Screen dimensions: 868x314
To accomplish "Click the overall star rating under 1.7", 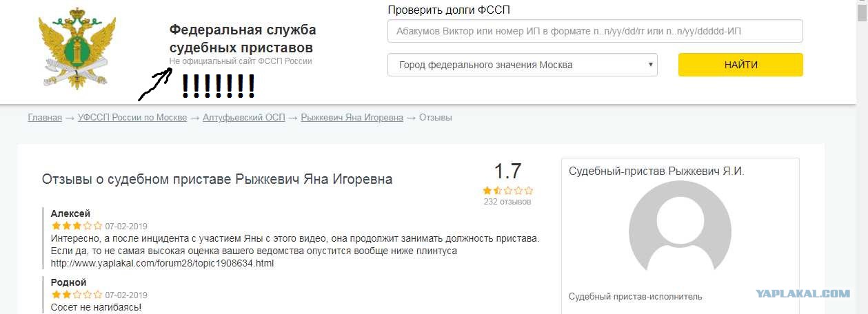I will click(507, 191).
